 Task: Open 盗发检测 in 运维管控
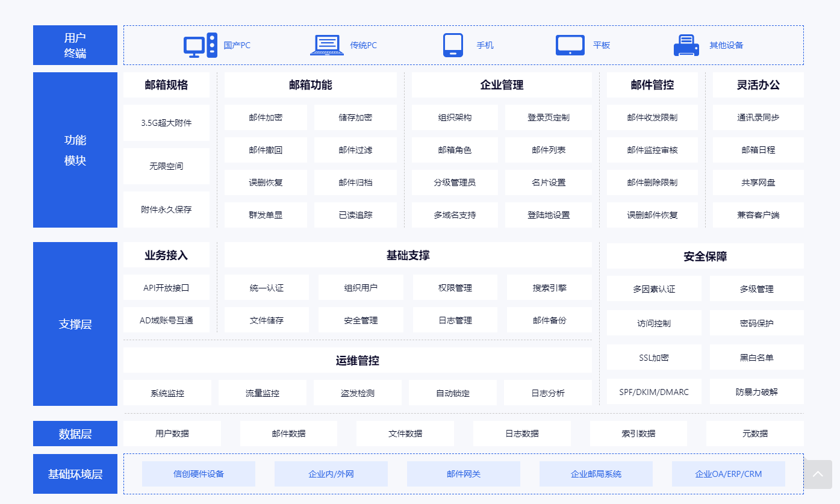(357, 392)
